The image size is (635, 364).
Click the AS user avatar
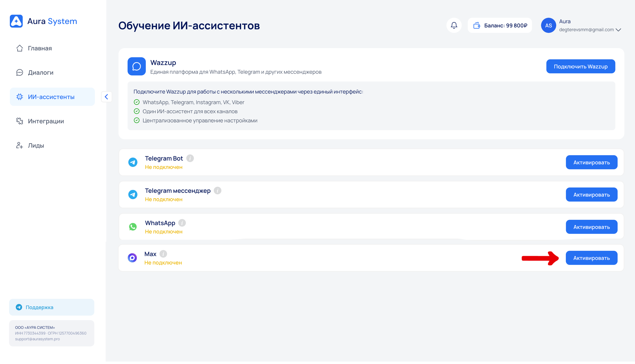point(548,26)
